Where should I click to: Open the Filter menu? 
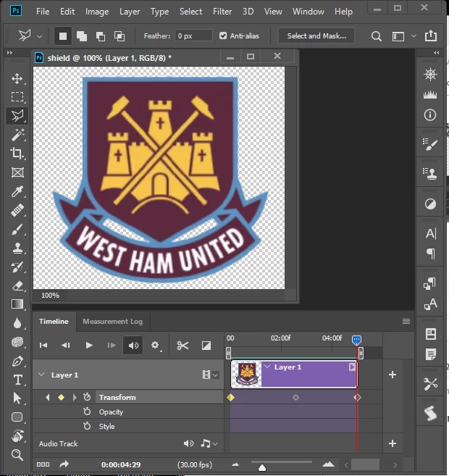pyautogui.click(x=222, y=12)
